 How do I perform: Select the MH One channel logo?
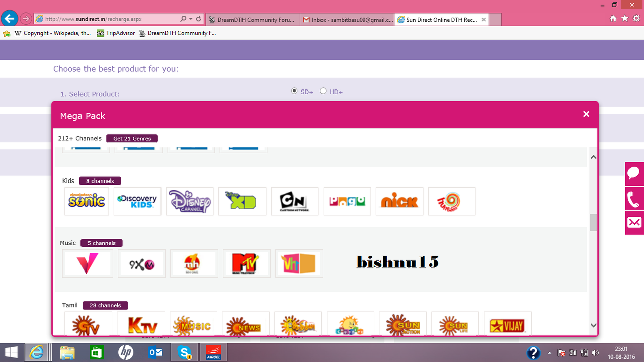tap(194, 263)
